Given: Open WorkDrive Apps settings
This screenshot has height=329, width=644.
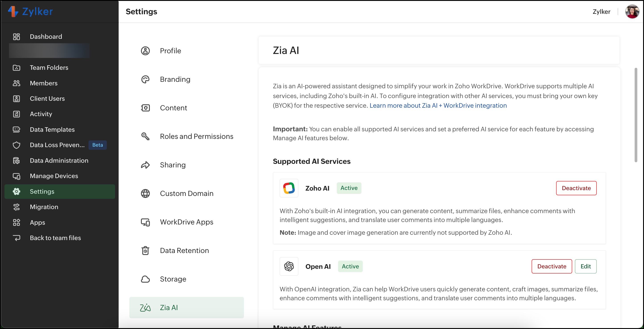Looking at the screenshot, I should (x=186, y=222).
